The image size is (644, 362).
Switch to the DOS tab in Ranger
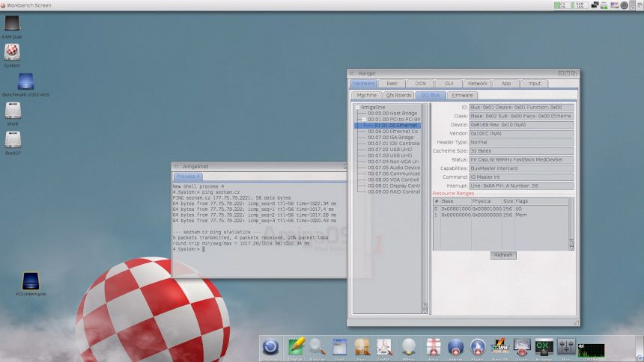[x=420, y=83]
